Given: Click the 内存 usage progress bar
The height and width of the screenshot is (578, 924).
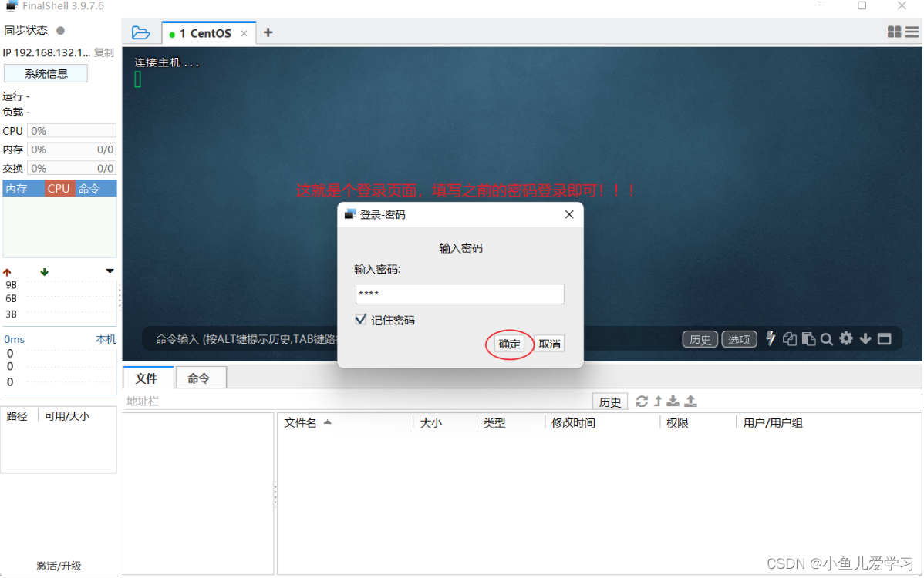Looking at the screenshot, I should coord(72,150).
